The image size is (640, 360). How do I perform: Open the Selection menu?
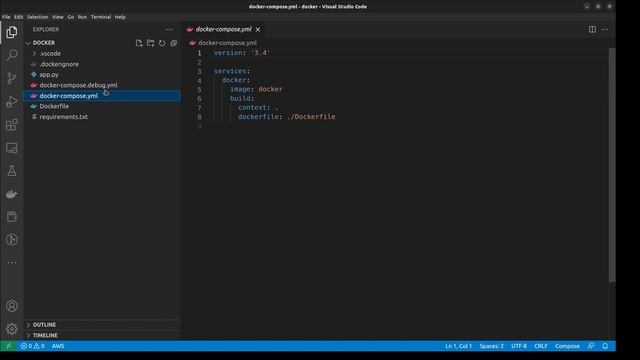tap(38, 17)
